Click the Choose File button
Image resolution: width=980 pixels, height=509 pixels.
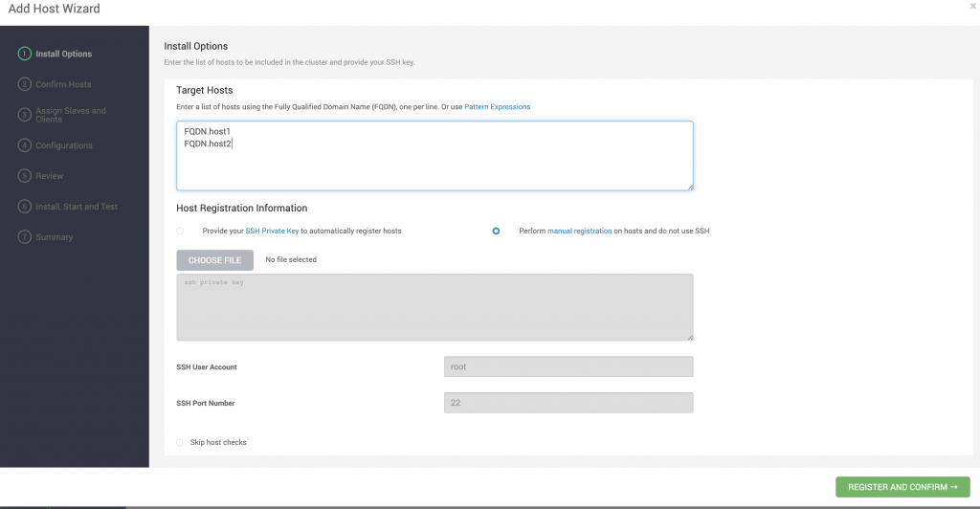tap(214, 260)
